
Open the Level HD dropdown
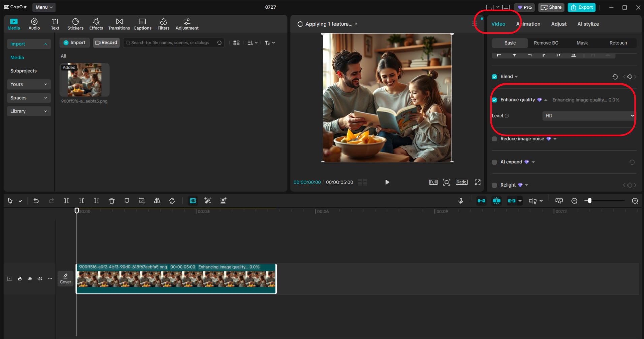588,116
